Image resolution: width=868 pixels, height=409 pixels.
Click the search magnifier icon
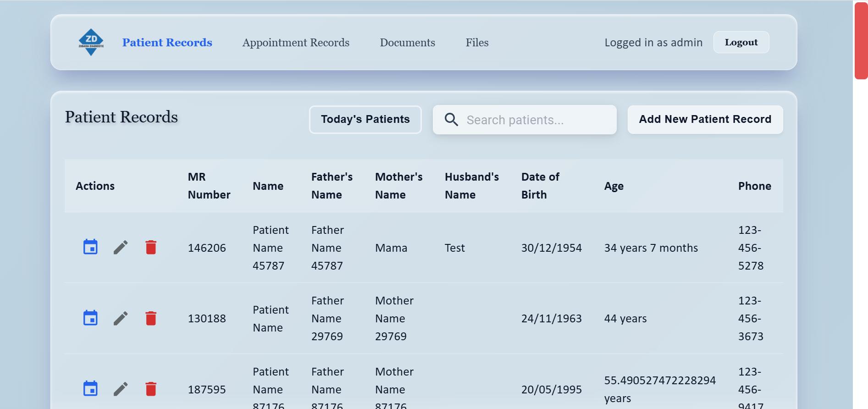tap(451, 120)
